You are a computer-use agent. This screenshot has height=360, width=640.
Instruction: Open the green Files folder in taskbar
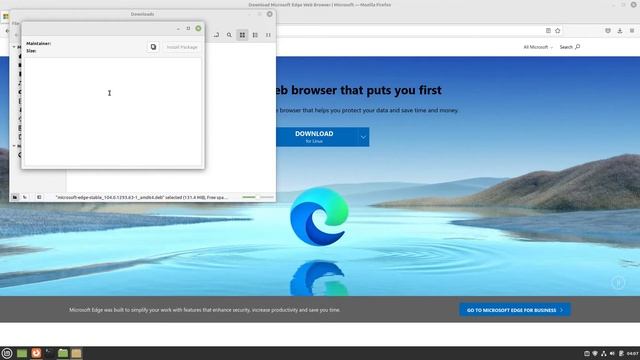pos(63,353)
